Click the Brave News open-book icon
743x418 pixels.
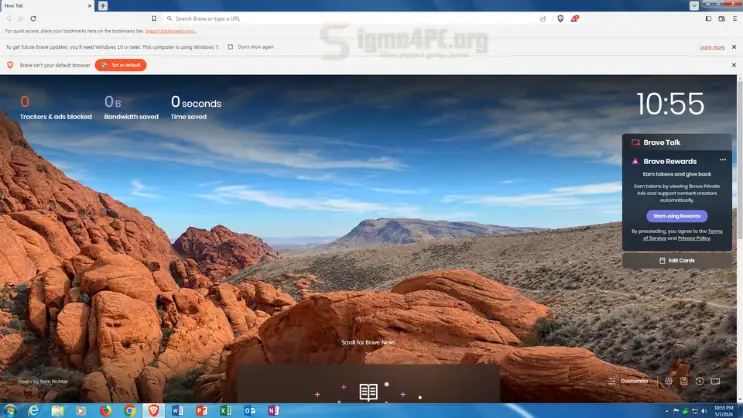(x=368, y=392)
